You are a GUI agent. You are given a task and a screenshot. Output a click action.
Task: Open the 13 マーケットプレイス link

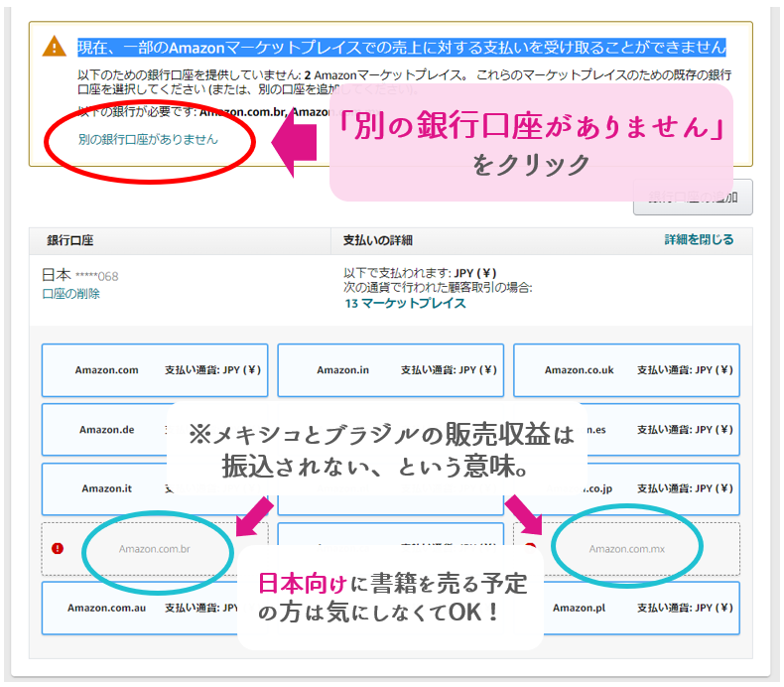coord(406,303)
